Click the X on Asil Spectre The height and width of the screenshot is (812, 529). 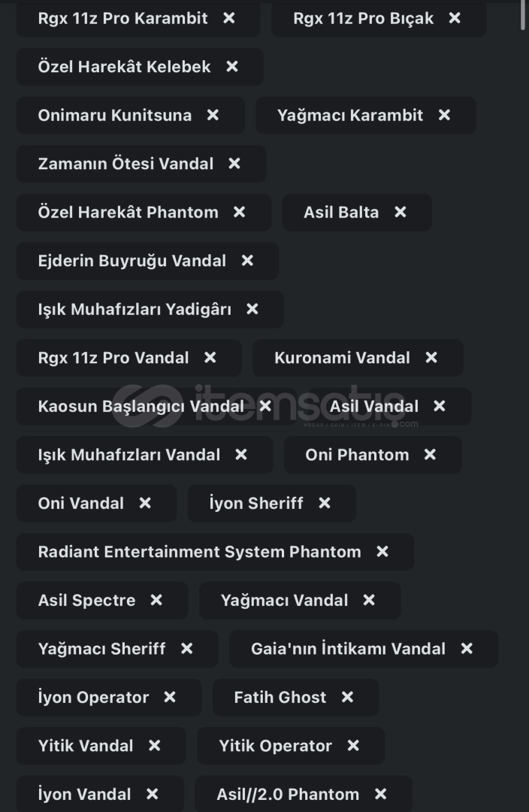tap(156, 600)
